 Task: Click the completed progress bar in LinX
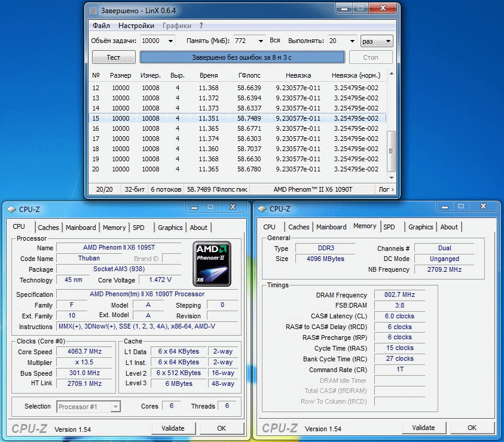[x=242, y=57]
